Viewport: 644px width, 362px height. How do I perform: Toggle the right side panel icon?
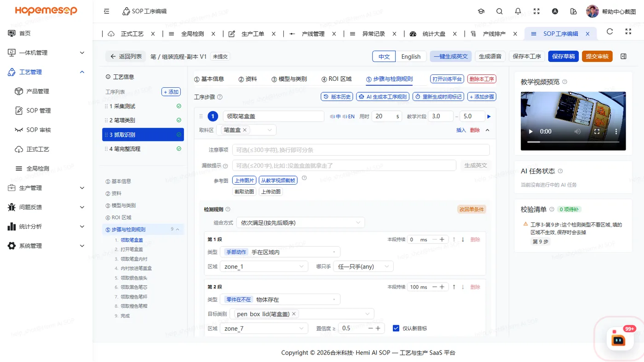tap(623, 57)
